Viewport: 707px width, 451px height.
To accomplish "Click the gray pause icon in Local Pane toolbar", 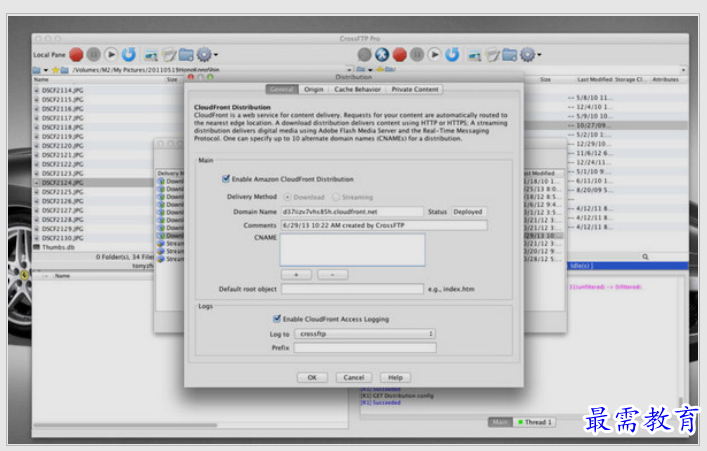I will point(94,55).
